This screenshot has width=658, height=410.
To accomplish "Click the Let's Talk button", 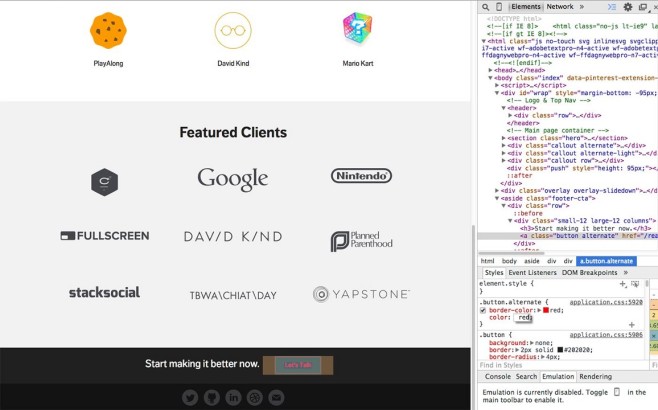I will click(x=298, y=365).
